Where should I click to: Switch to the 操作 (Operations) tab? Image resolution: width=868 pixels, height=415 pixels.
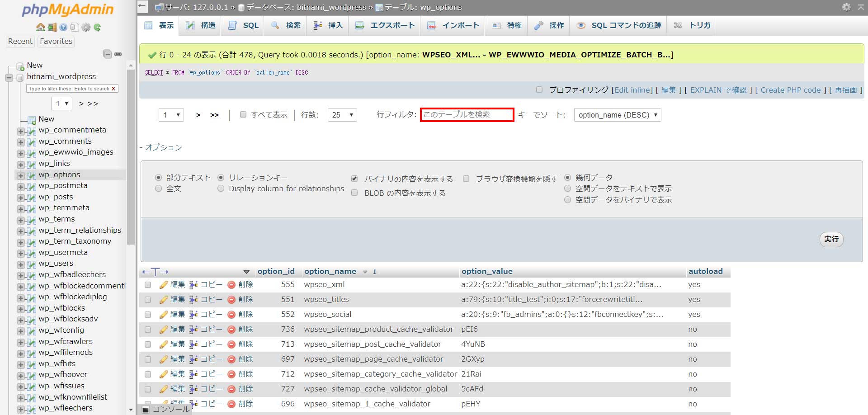tap(549, 25)
